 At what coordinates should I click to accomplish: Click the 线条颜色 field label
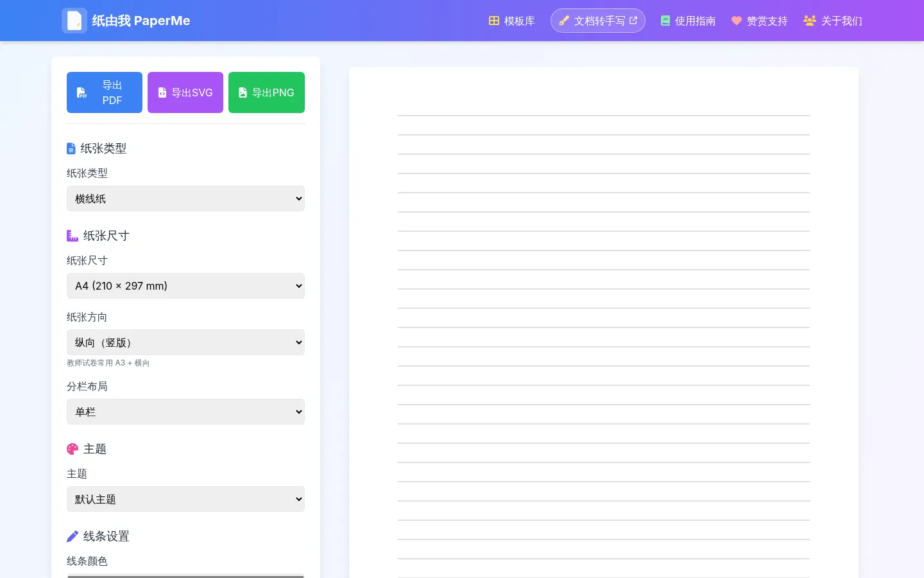(x=87, y=561)
